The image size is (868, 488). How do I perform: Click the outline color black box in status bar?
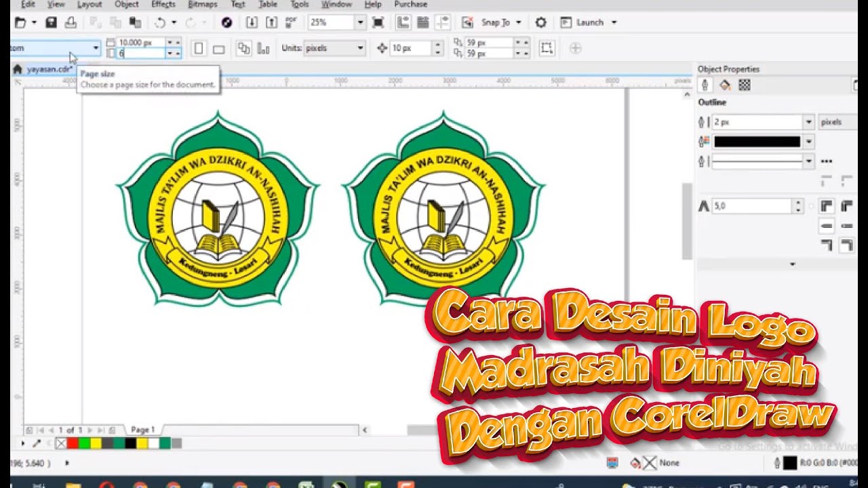pos(790,463)
